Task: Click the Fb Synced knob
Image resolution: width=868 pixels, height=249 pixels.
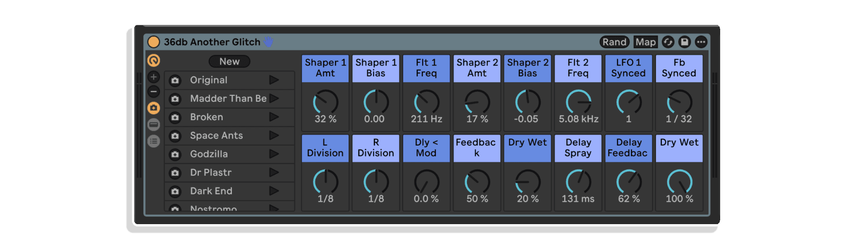Action: 679,102
